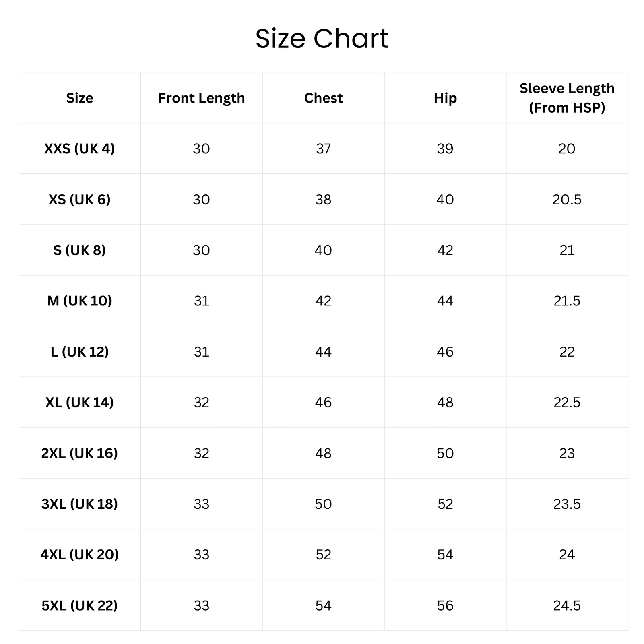644x644 pixels.
Task: Click the 3XL (UK 18) size label
Action: pyautogui.click(x=80, y=504)
